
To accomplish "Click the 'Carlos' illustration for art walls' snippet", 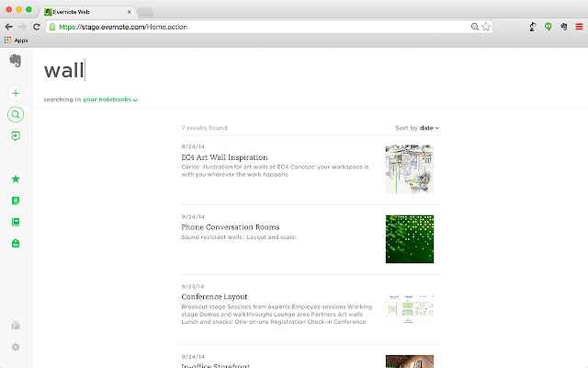I will [x=275, y=170].
